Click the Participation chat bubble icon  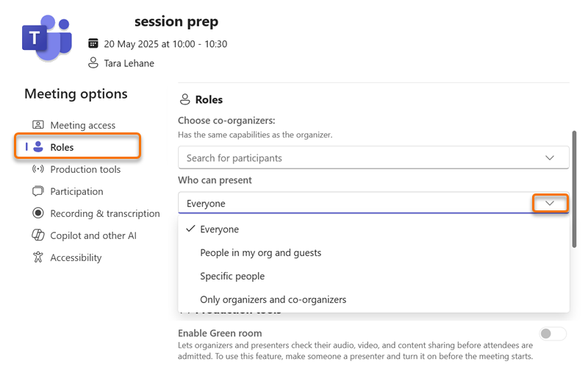coord(38,191)
